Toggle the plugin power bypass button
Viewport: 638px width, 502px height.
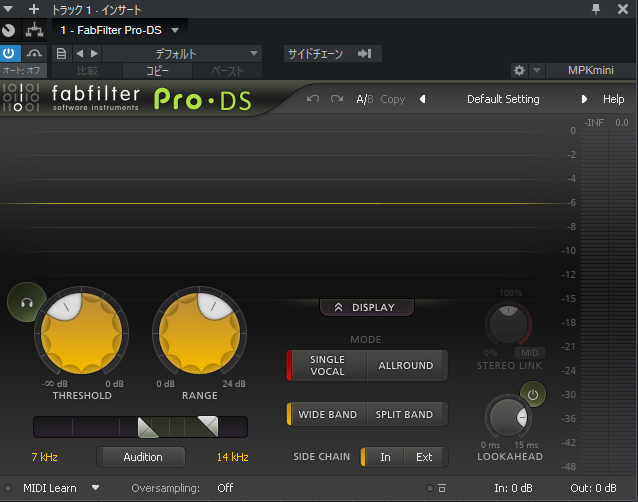(x=10, y=53)
